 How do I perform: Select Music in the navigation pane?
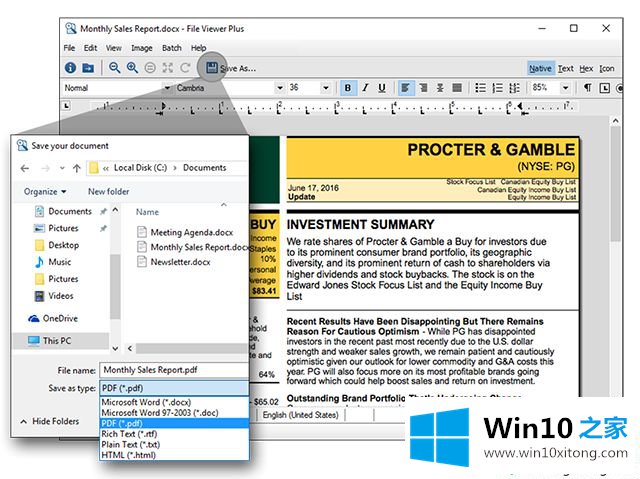point(53,262)
